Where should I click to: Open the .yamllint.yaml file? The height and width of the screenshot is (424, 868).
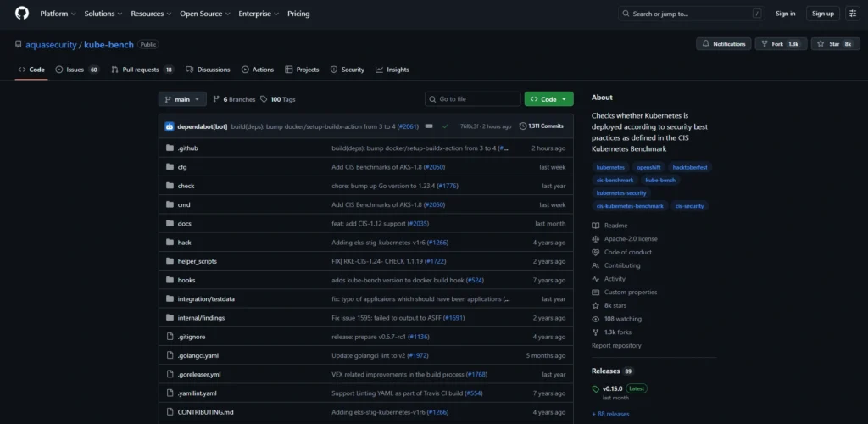(197, 393)
